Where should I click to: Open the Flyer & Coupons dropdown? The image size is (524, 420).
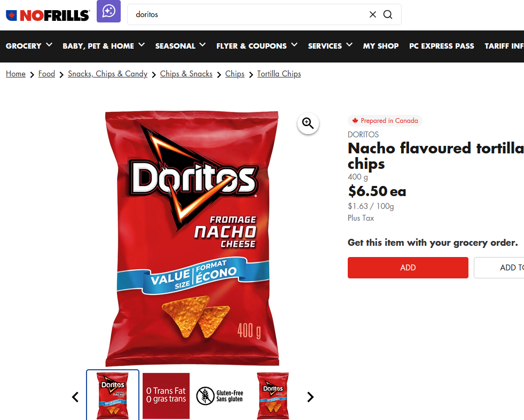(256, 46)
